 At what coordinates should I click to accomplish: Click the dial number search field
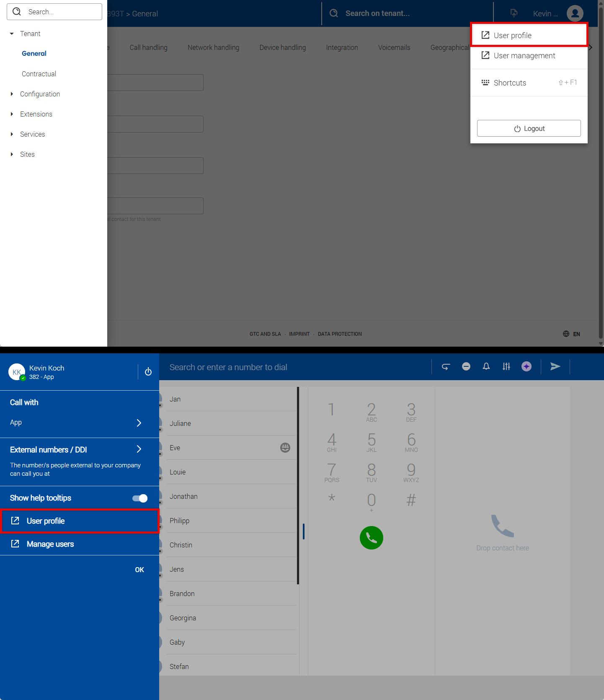293,367
